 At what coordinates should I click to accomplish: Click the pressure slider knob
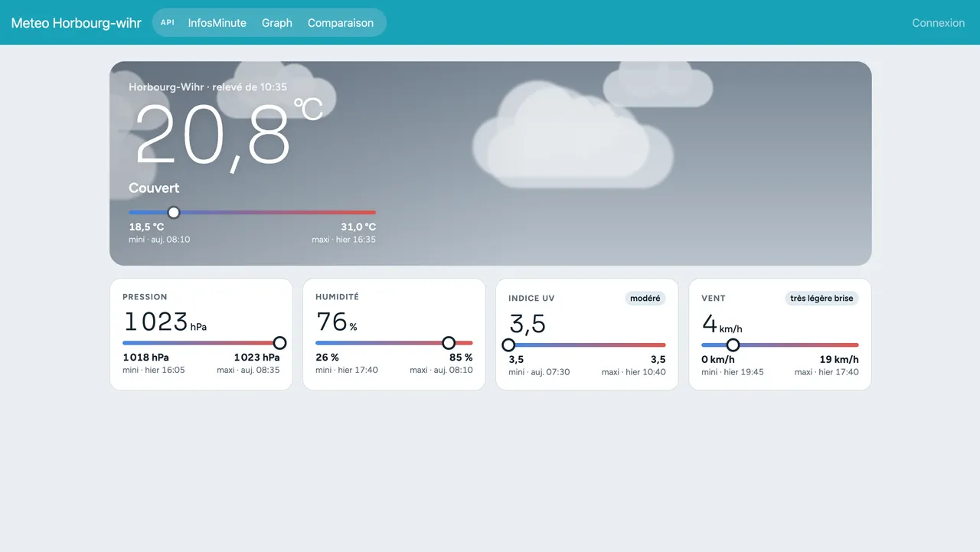click(x=279, y=343)
